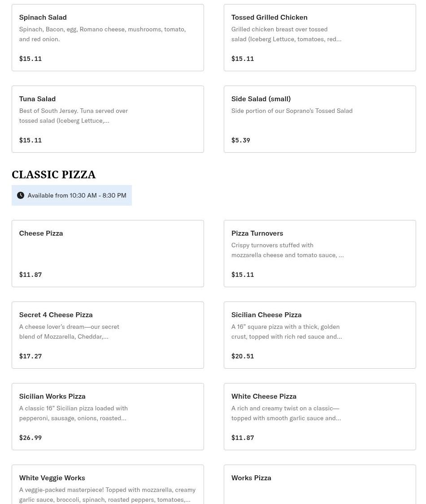Open the Tuna Salad item
Viewport: 426px width, 504px height.
coord(108,119)
